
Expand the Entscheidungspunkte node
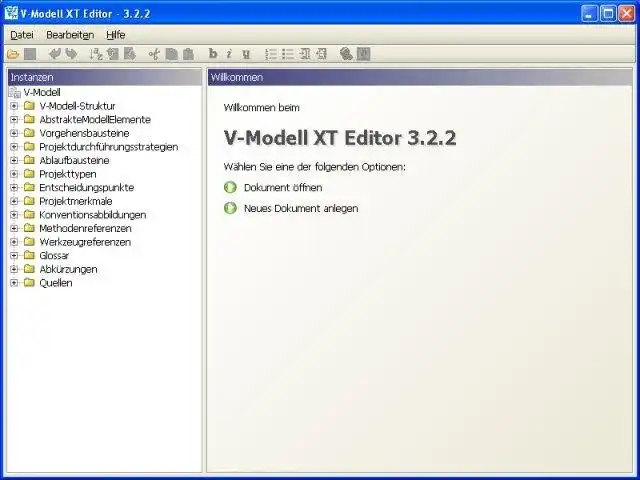14,187
